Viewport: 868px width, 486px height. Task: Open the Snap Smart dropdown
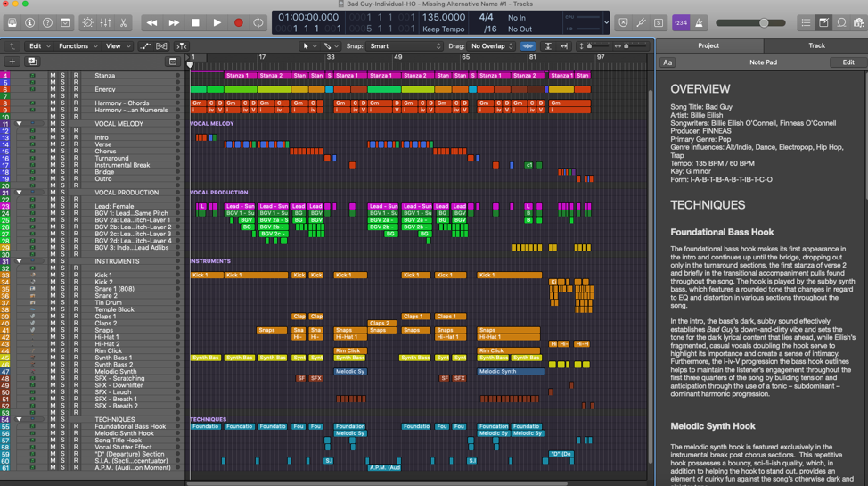tap(405, 46)
